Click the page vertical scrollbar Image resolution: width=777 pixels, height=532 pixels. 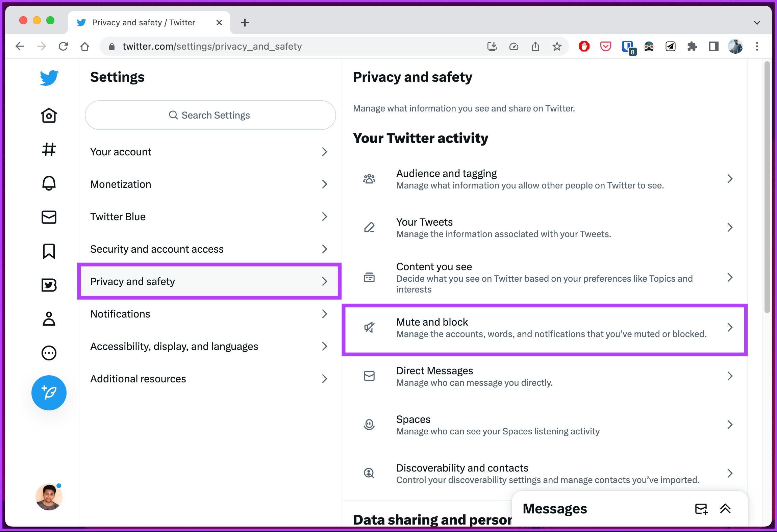[767, 187]
